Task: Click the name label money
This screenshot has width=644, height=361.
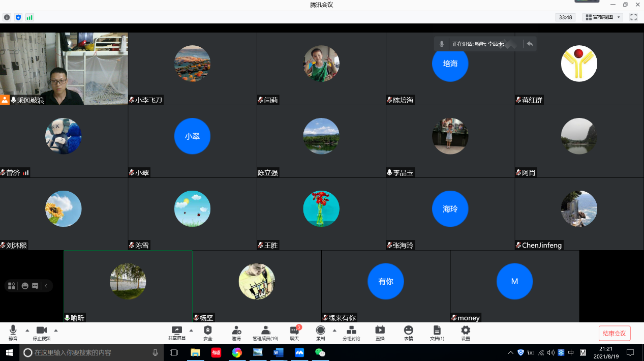Action: pyautogui.click(x=469, y=318)
